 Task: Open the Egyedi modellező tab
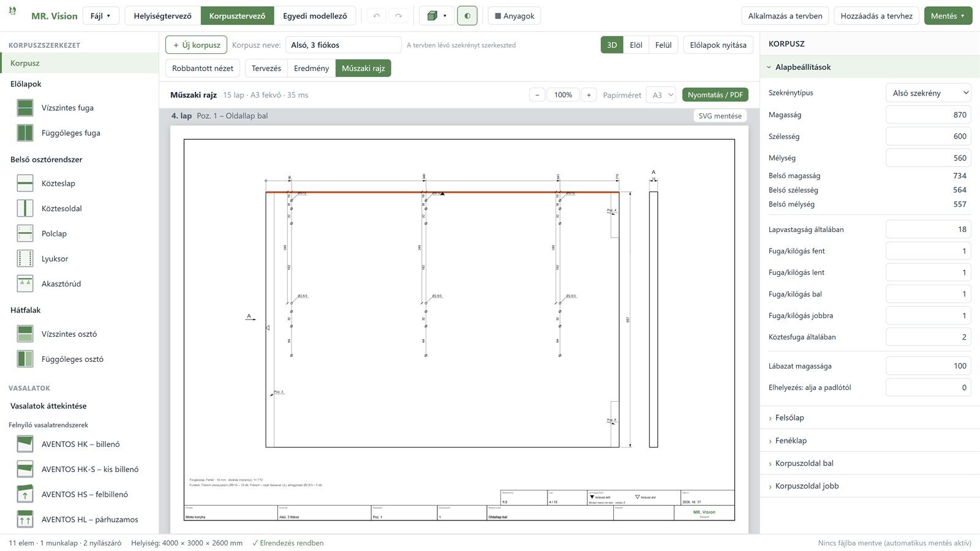coord(315,16)
